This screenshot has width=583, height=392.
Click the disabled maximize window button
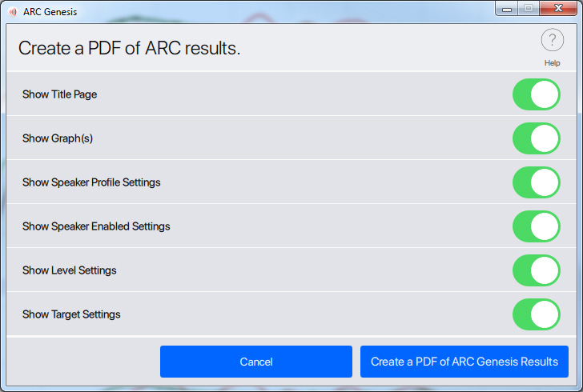[529, 9]
